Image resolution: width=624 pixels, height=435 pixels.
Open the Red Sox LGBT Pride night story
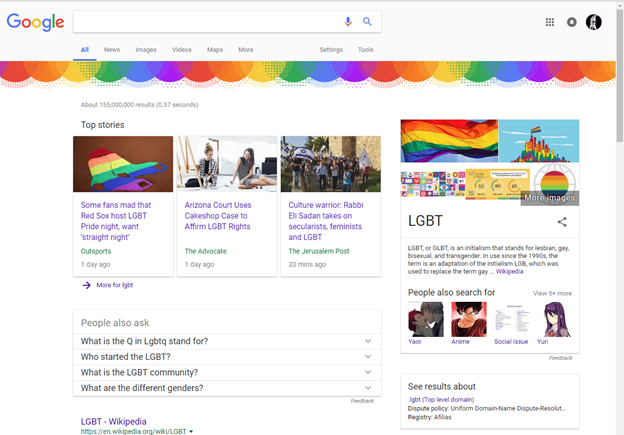point(116,221)
